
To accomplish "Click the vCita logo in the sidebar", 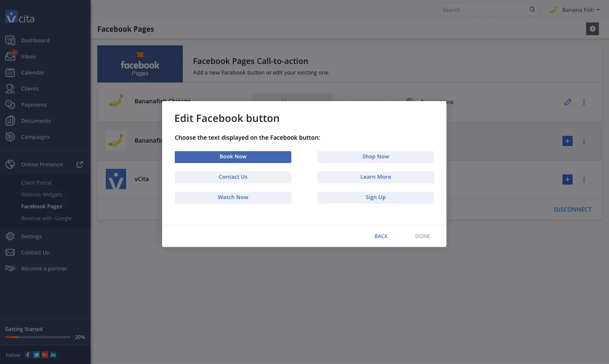I will 20,17.
